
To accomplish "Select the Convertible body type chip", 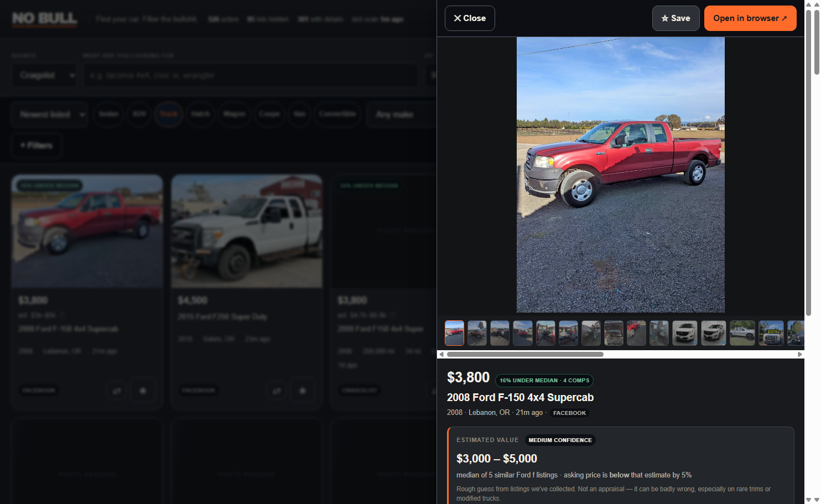I will pos(337,114).
